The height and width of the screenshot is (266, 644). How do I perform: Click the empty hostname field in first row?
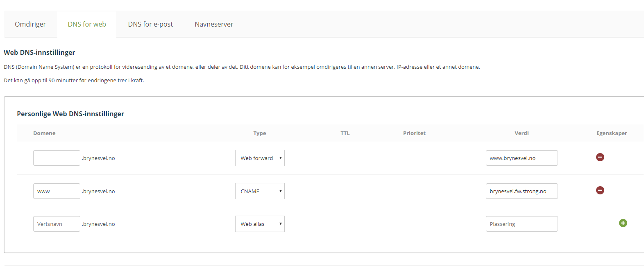click(57, 158)
